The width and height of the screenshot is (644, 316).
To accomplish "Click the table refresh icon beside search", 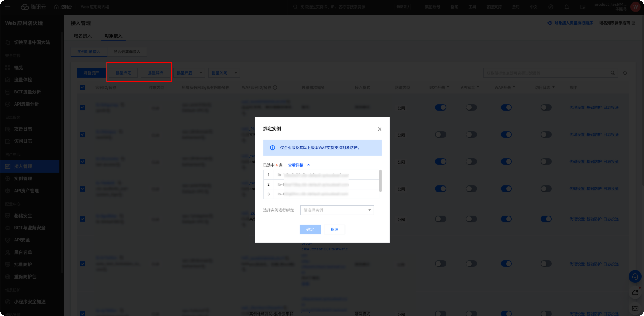I will [x=625, y=73].
